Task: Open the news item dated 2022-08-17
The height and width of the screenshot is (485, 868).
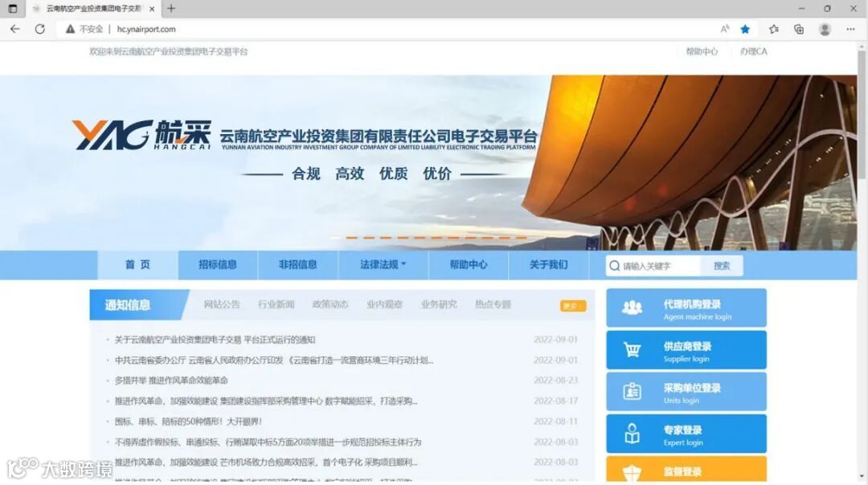Action: (x=266, y=401)
